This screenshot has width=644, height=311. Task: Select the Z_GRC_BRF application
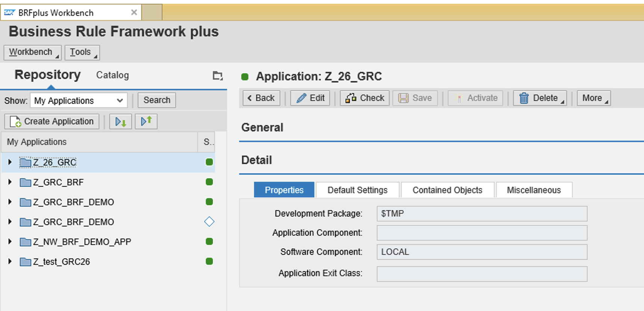[58, 182]
